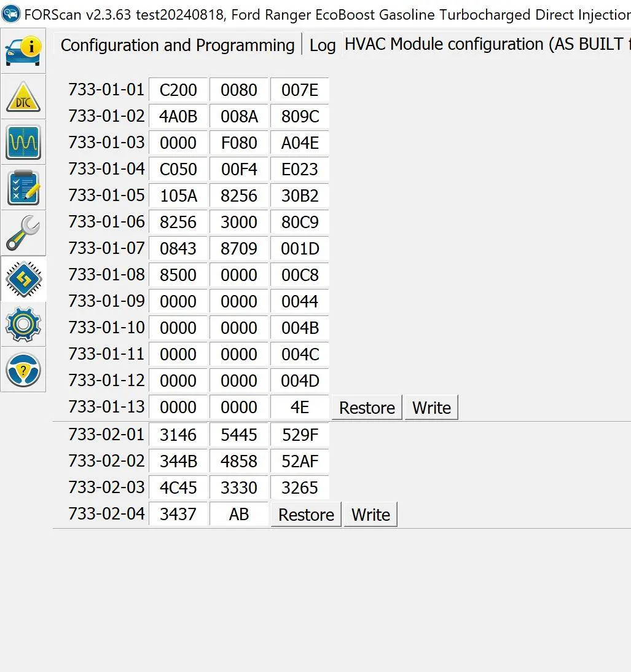Select the row label 733-02-01
The height and width of the screenshot is (672, 631).
[106, 435]
